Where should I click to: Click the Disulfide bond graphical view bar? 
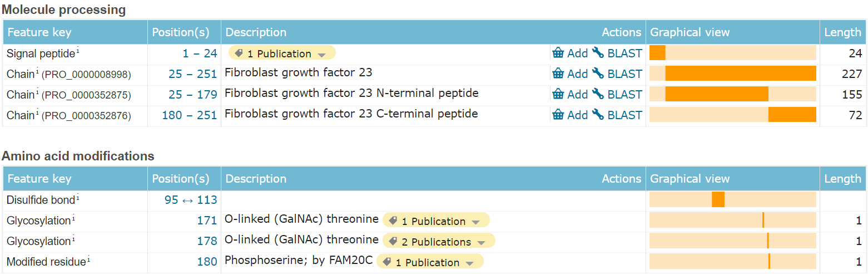718,199
